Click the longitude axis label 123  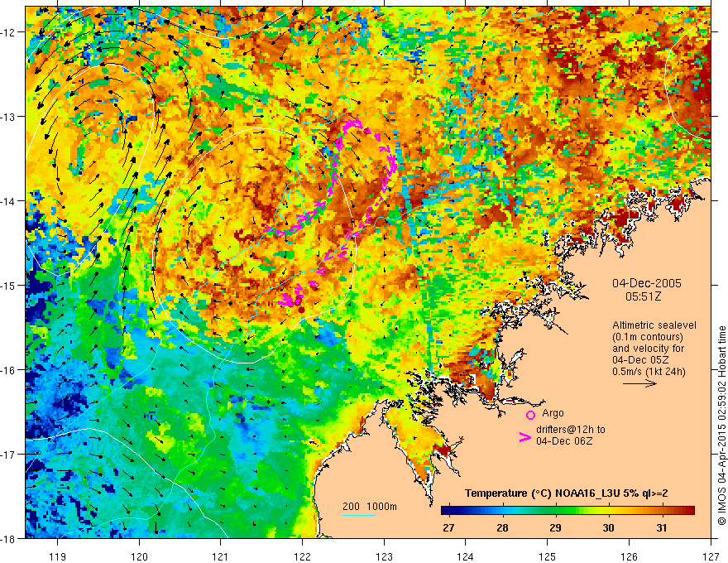pyautogui.click(x=384, y=556)
